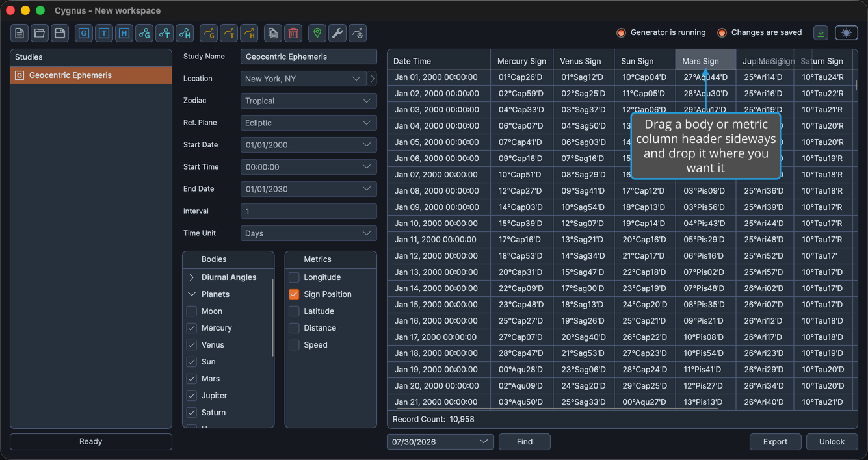
Task: Open the Zodiac dropdown showing Tropical
Action: pyautogui.click(x=309, y=101)
